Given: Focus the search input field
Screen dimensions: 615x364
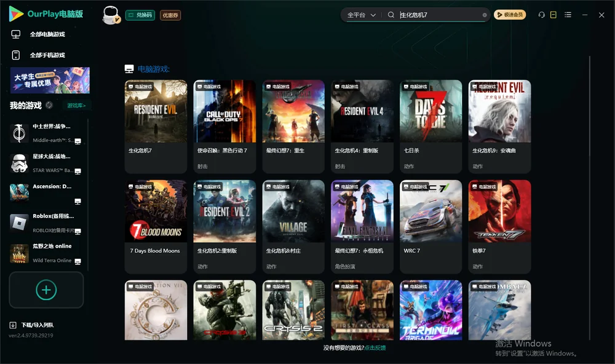Looking at the screenshot, I should coord(439,15).
